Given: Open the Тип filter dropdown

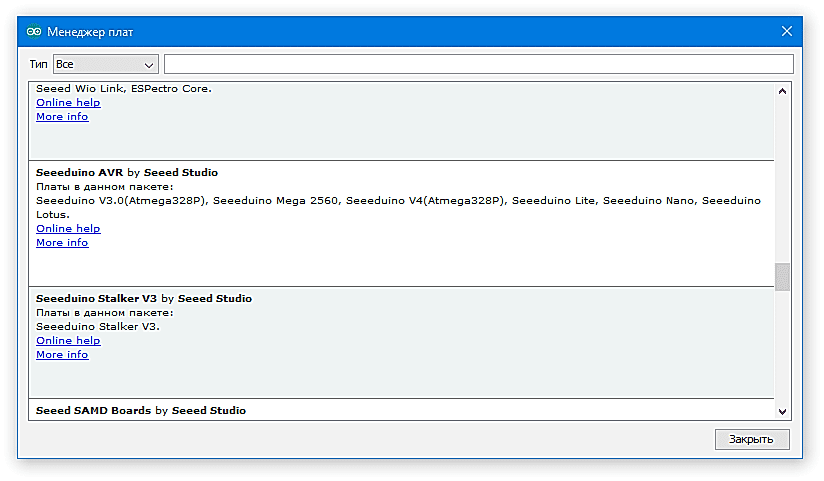Looking at the screenshot, I should pos(106,64).
